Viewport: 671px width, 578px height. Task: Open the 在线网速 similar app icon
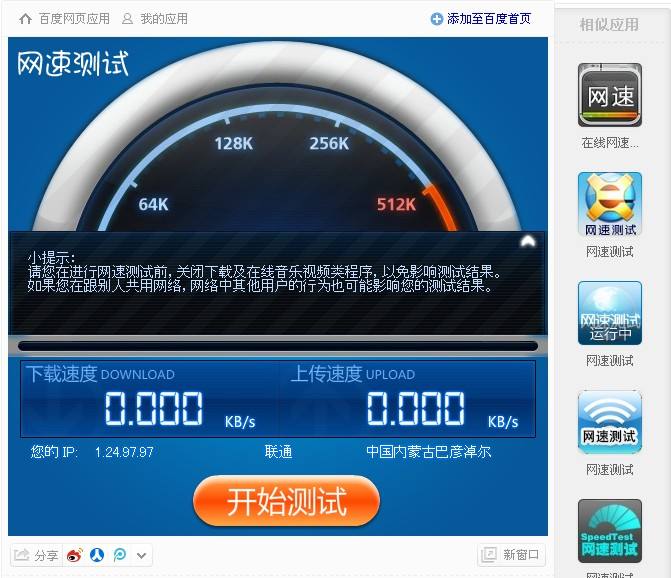pos(610,96)
